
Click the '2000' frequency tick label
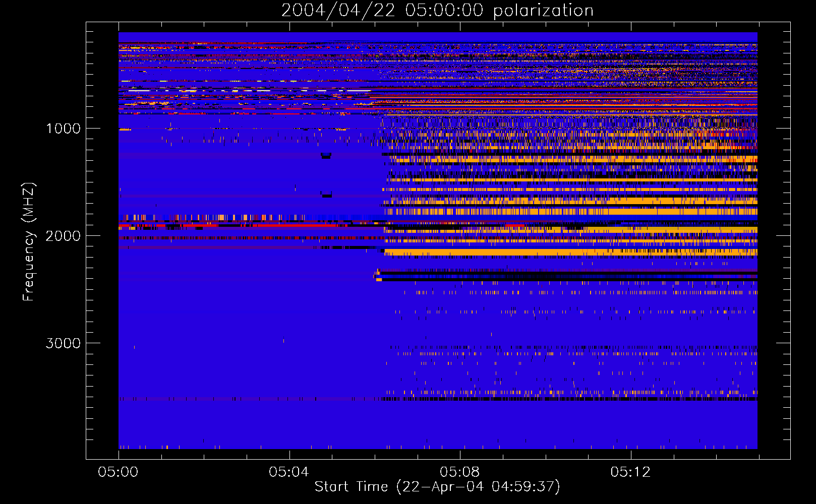click(x=63, y=236)
